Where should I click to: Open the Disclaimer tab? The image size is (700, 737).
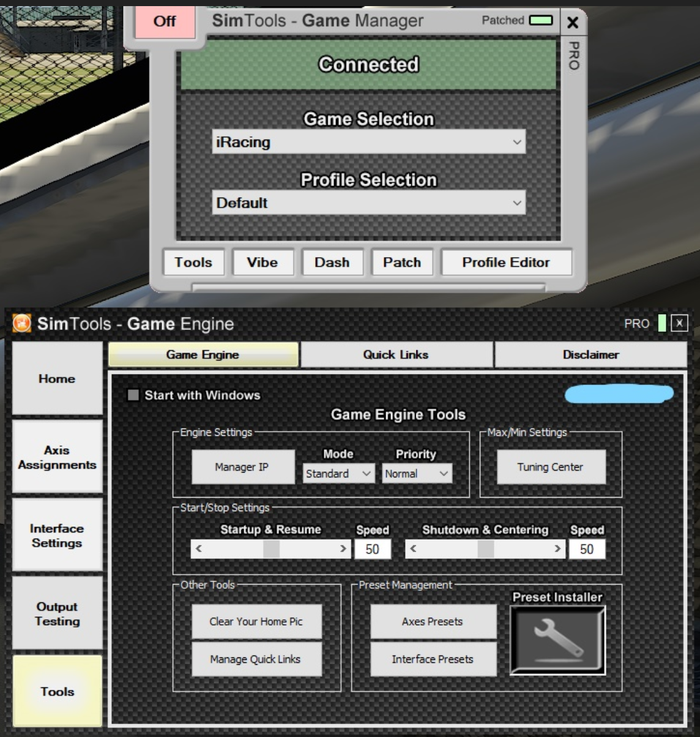tap(590, 354)
